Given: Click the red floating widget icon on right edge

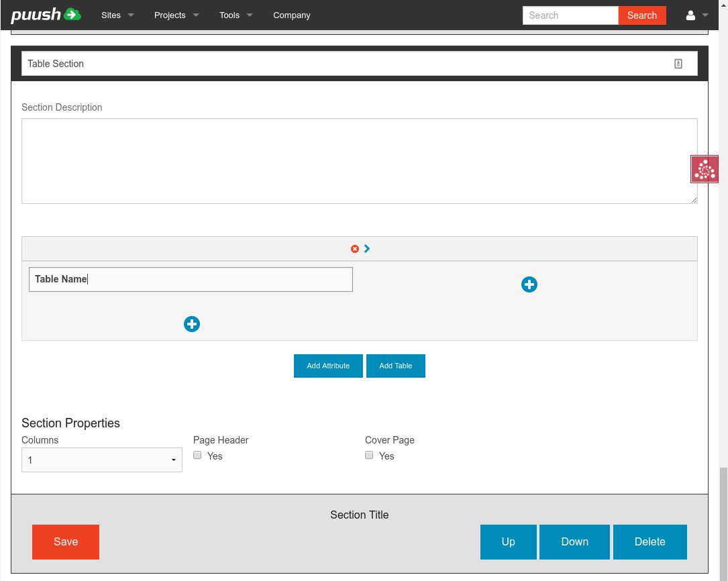Looking at the screenshot, I should point(705,169).
